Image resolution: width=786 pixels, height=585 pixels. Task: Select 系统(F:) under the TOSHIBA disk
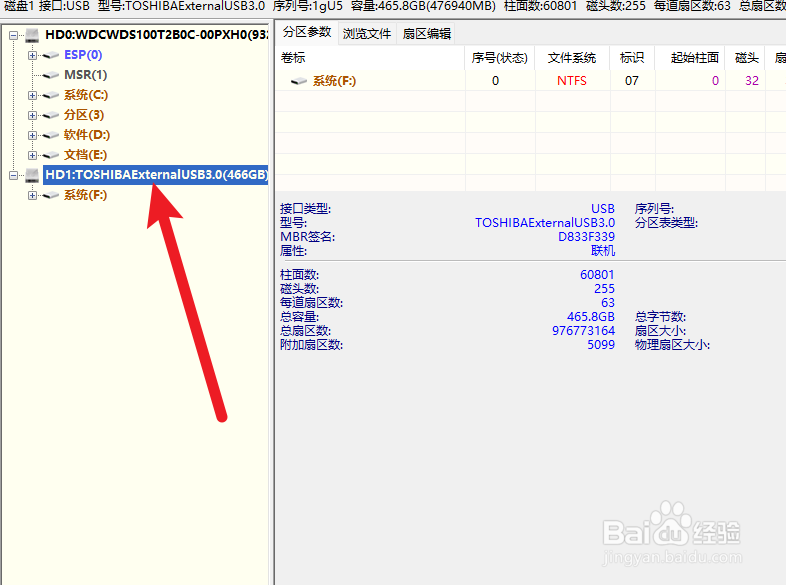pyautogui.click(x=85, y=194)
